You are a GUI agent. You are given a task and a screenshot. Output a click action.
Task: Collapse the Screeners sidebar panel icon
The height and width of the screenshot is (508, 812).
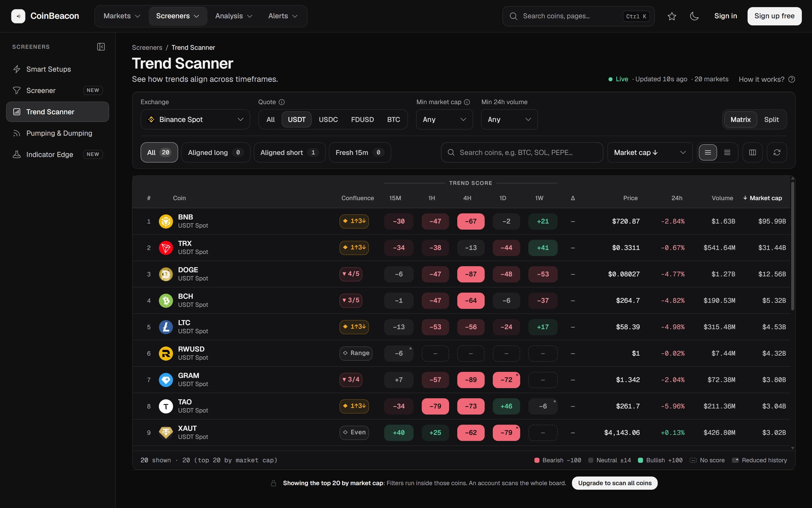pos(101,47)
